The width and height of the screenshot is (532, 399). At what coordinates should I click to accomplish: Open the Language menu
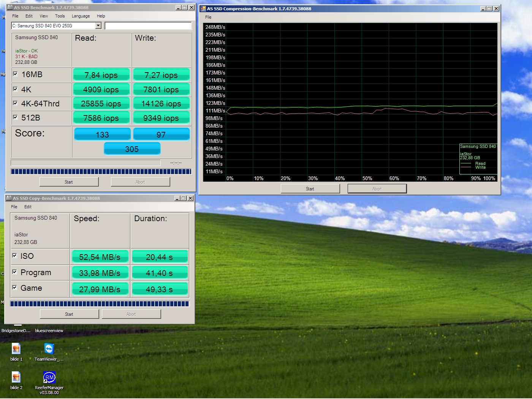[x=81, y=16]
